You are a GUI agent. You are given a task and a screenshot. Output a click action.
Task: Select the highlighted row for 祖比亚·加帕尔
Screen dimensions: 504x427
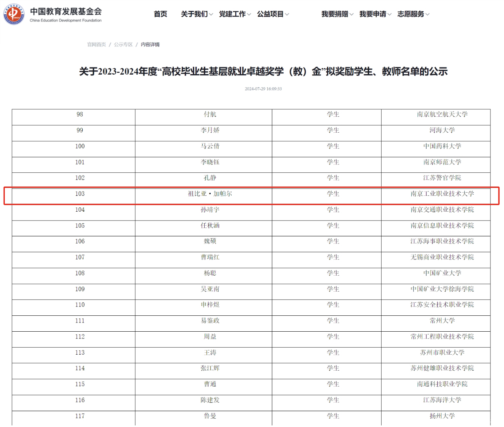click(x=252, y=194)
